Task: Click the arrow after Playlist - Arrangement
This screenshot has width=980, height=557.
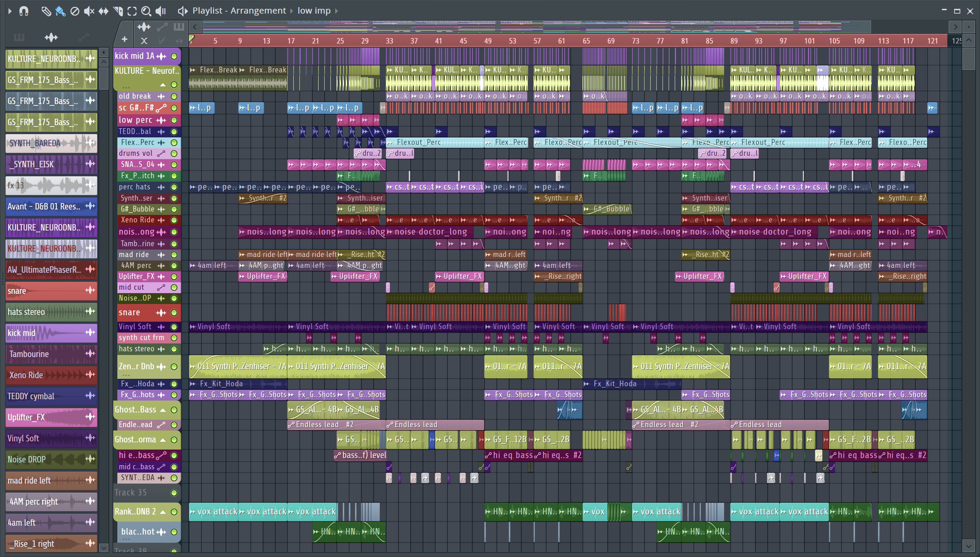Action: (x=292, y=11)
